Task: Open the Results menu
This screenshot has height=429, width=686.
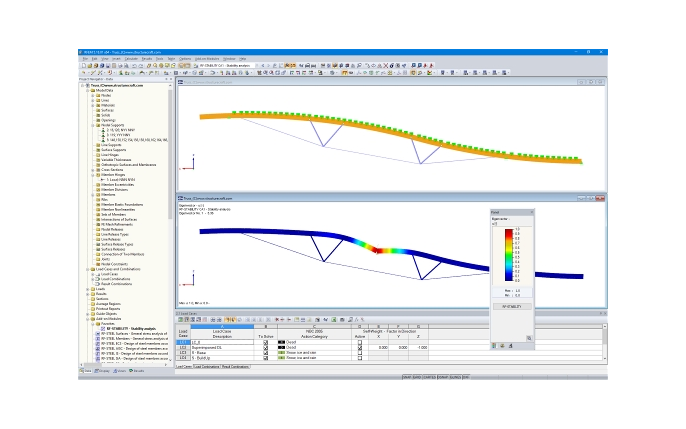Action: pos(147,59)
